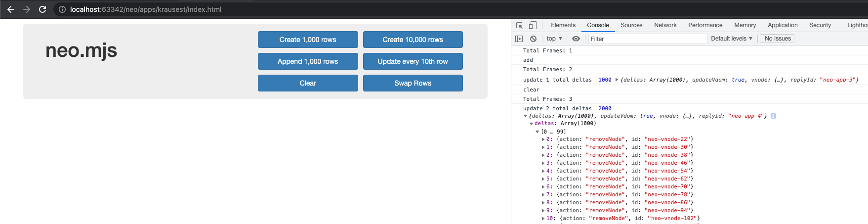Image resolution: width=868 pixels, height=224 pixels.
Task: Click the neo.mjs heading
Action: click(81, 50)
